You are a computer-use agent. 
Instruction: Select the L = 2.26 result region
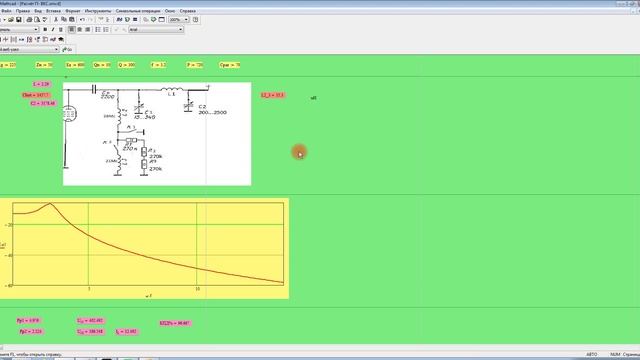click(x=41, y=84)
